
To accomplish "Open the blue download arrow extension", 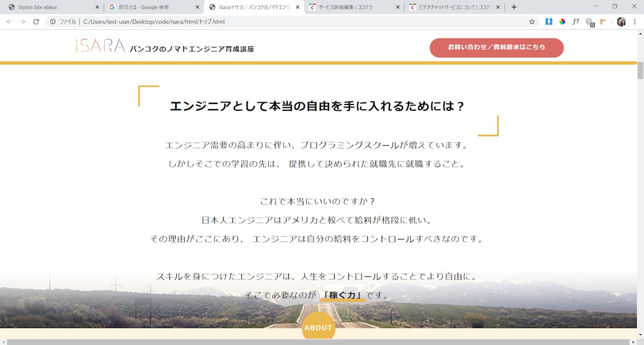I will pyautogui.click(x=548, y=22).
